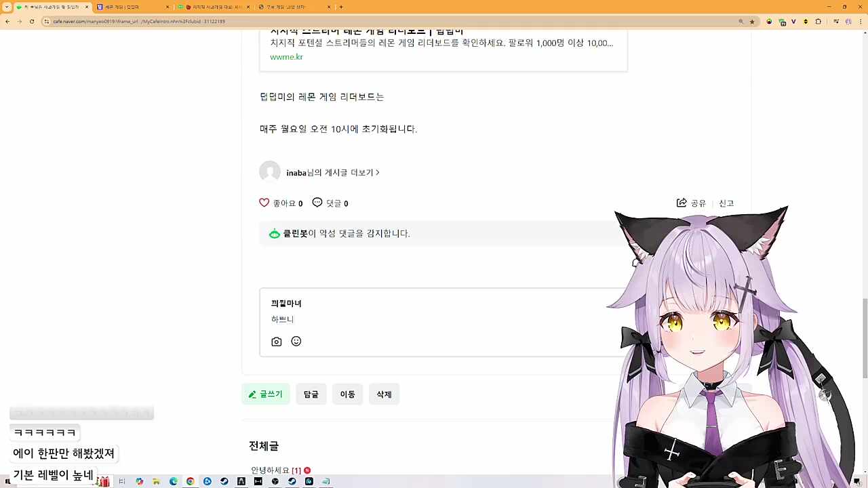Image resolution: width=868 pixels, height=488 pixels.
Task: Open 'inaba님의 게시글 더보기' link
Action: [332, 173]
